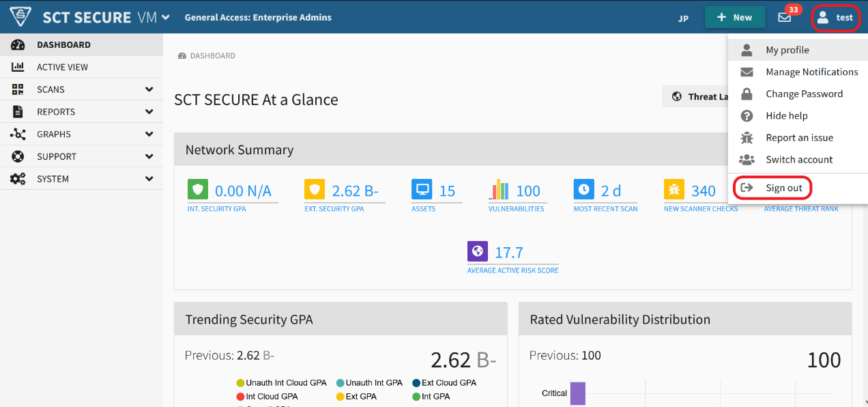The width and height of the screenshot is (868, 407).
Task: Toggle Ext Cloud GPA legend dot
Action: 416,383
